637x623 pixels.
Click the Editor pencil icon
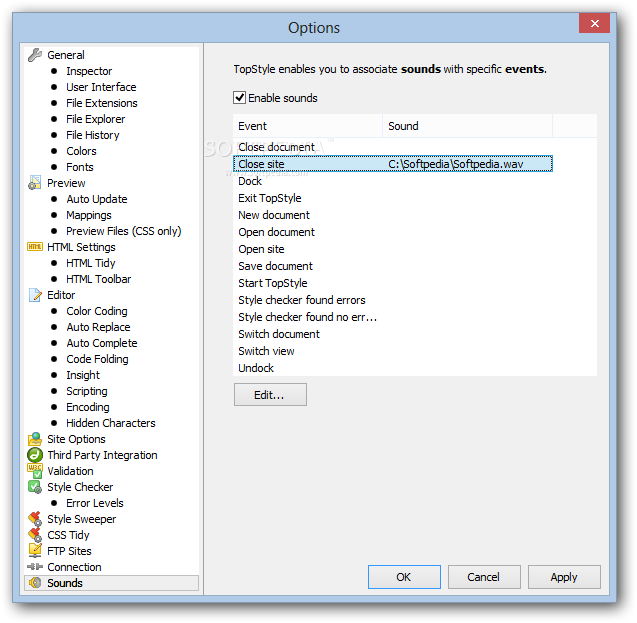[x=35, y=295]
